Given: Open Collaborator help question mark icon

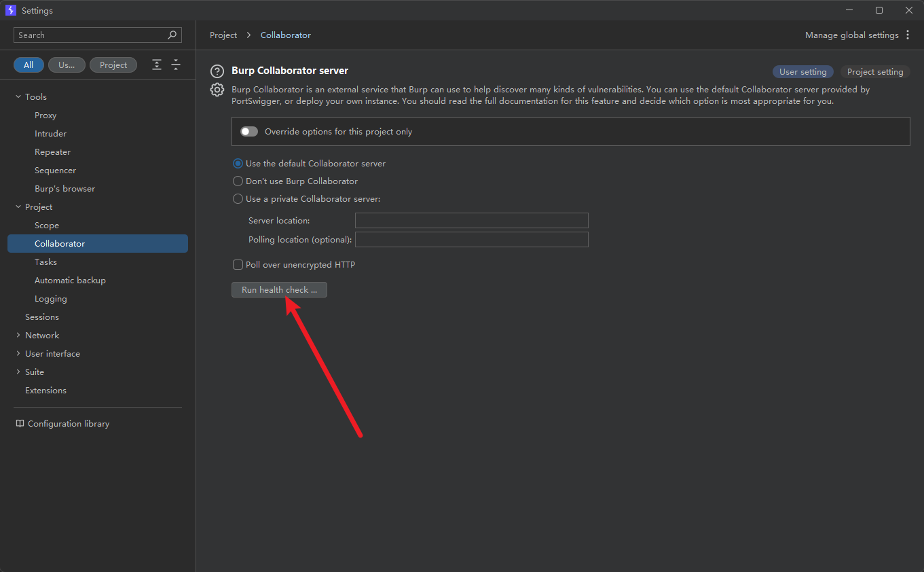Looking at the screenshot, I should click(217, 71).
